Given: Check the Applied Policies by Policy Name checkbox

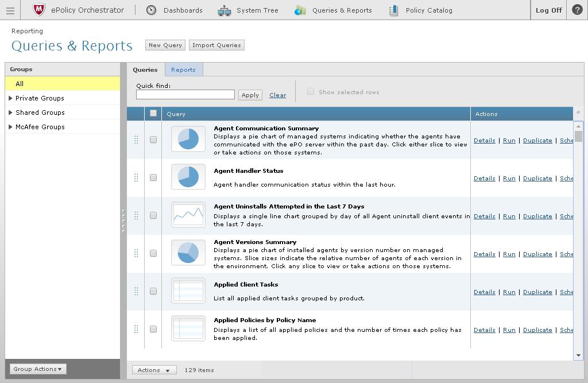Looking at the screenshot, I should tap(153, 329).
